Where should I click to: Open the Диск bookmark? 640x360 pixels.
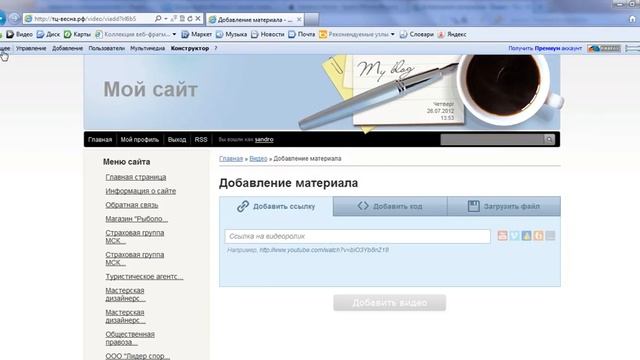coord(48,34)
